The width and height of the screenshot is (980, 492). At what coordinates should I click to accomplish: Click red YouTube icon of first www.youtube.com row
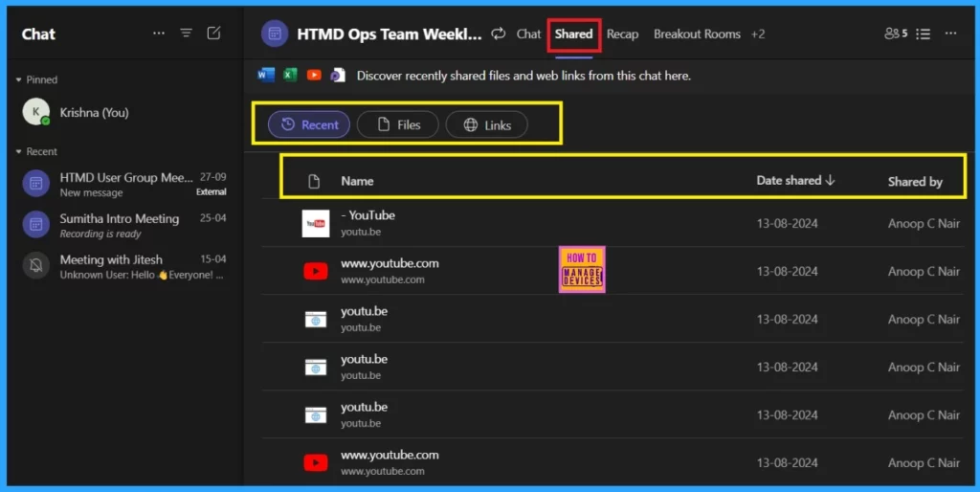click(x=316, y=271)
